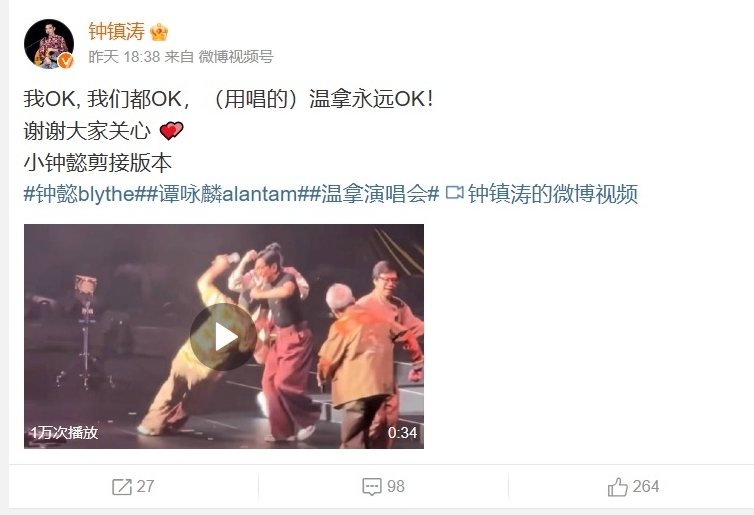
Task: Like the post with thumbs-up icon
Action: 618,487
